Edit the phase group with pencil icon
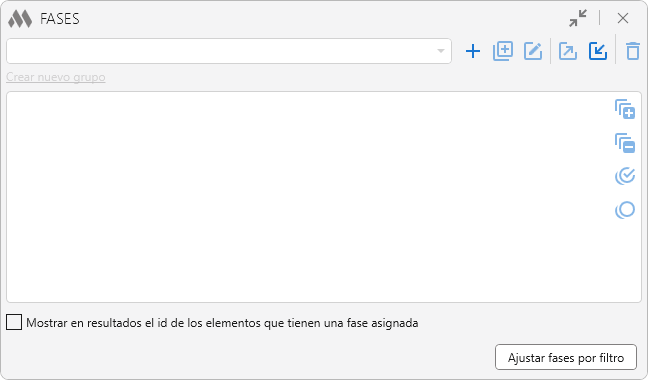The image size is (648, 380). 533,51
